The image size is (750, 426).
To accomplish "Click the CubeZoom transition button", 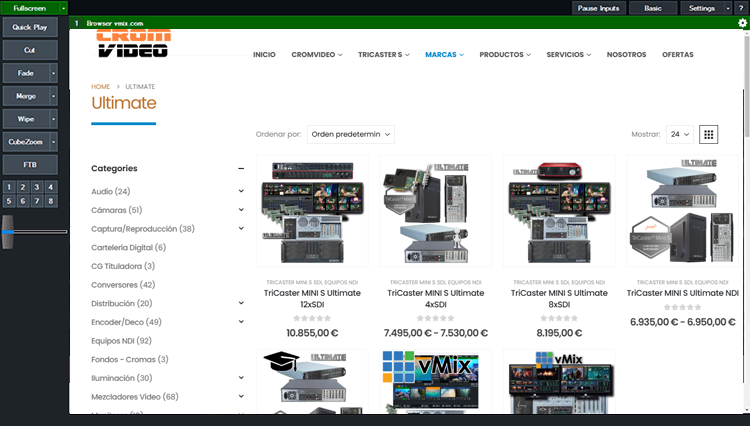I will [x=26, y=142].
